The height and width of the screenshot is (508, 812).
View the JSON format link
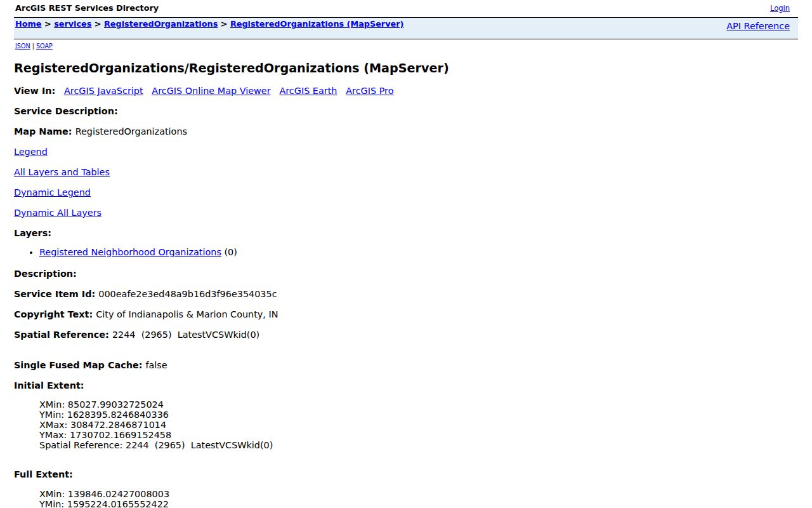[x=22, y=46]
